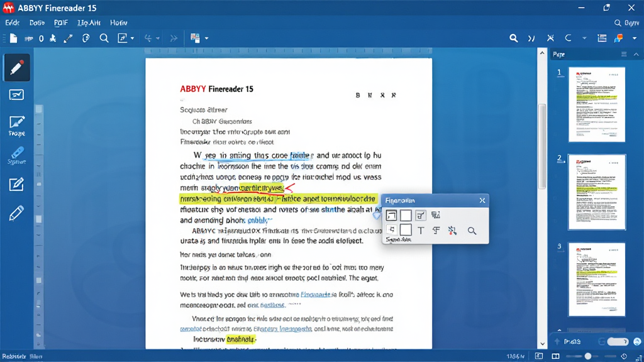
Task: Click the search button in top right corner
Action: (x=626, y=23)
